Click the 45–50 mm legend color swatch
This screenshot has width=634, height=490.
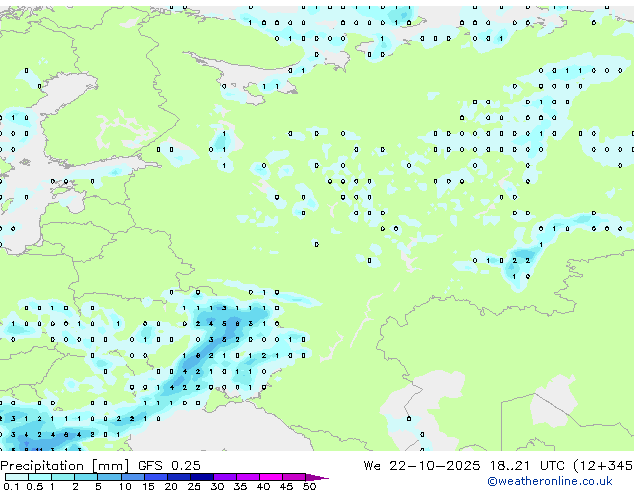(x=294, y=477)
